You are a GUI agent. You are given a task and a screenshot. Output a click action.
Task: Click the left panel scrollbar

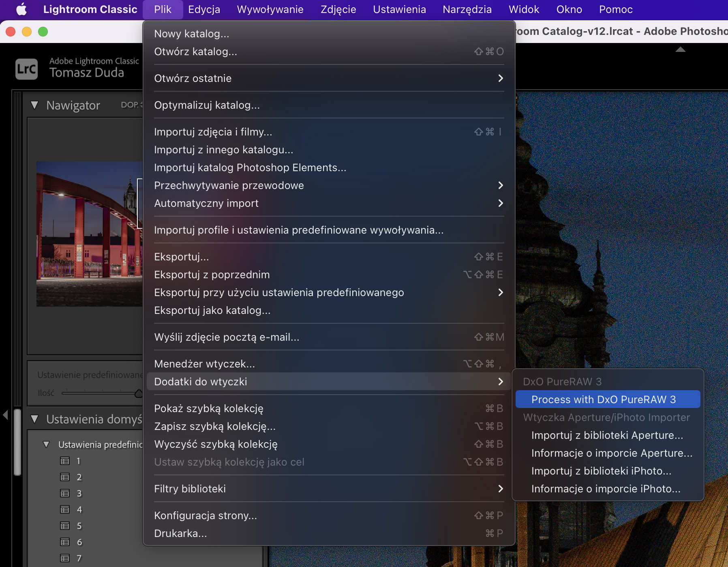point(17,442)
